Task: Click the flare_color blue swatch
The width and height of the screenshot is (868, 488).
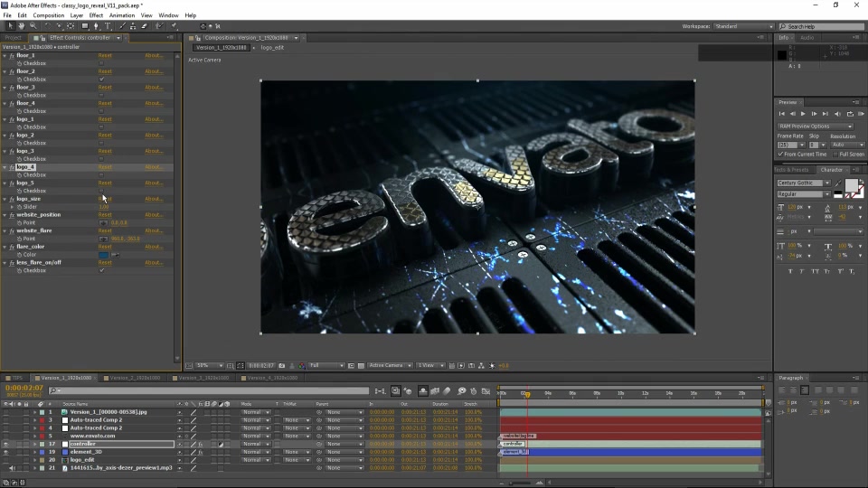Action: pyautogui.click(x=103, y=255)
